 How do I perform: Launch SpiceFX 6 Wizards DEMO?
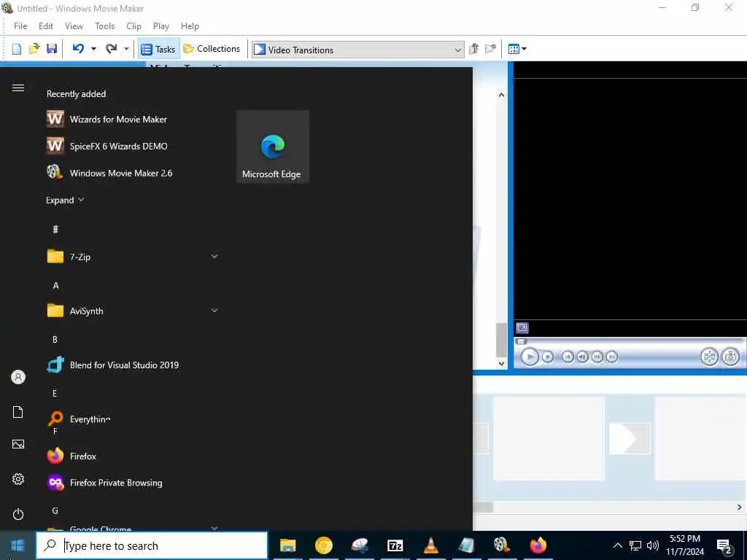click(107, 146)
